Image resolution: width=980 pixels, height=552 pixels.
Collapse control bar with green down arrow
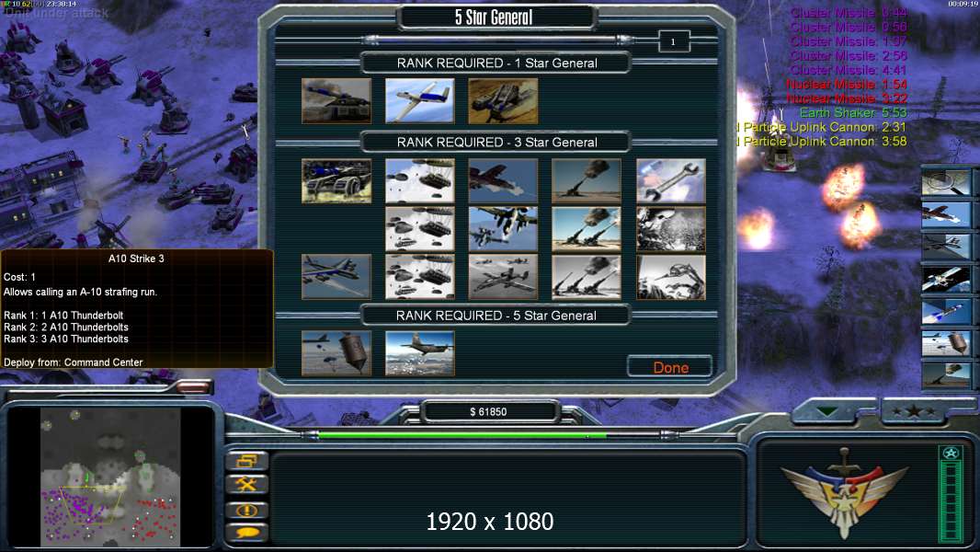(827, 411)
